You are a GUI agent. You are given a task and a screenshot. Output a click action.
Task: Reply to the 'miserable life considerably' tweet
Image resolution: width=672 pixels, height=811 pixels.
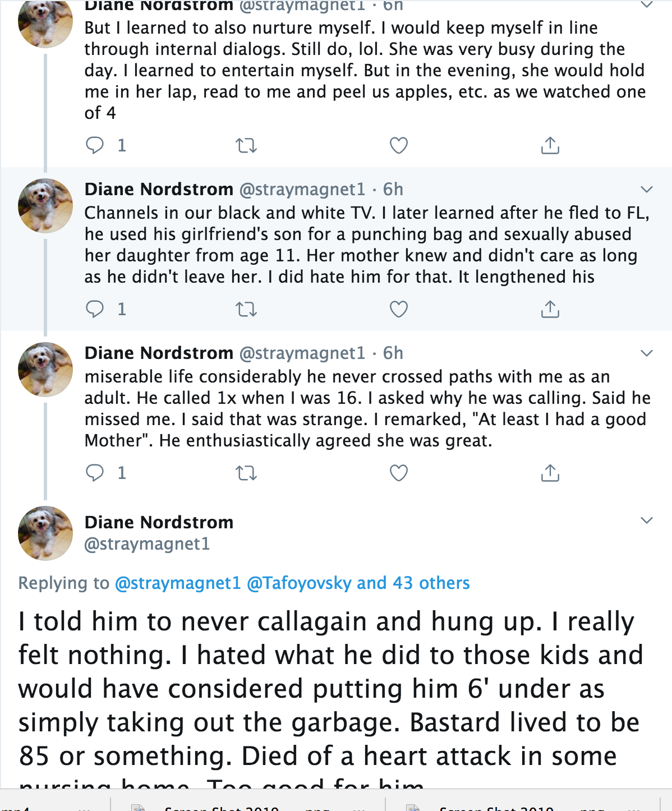pyautogui.click(x=95, y=473)
